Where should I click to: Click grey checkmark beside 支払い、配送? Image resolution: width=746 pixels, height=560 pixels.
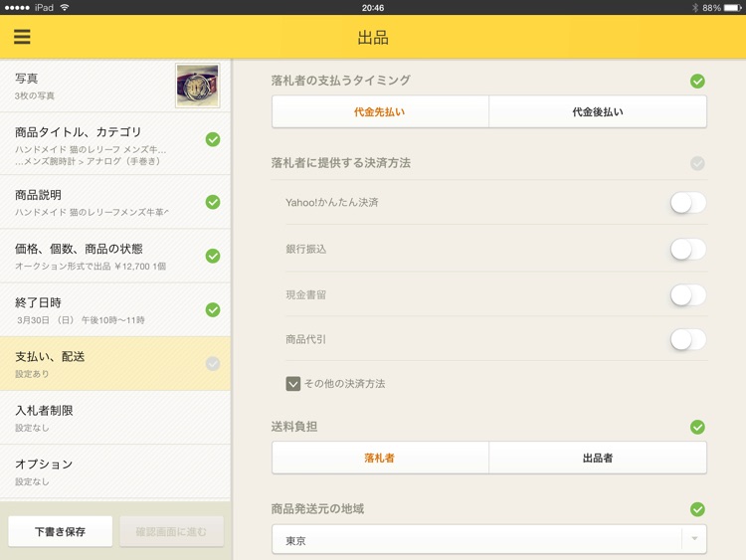[213, 364]
